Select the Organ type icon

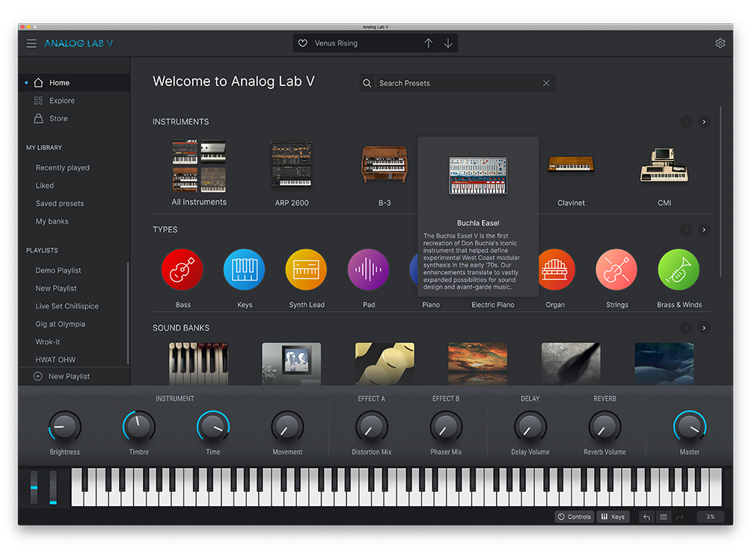[556, 269]
